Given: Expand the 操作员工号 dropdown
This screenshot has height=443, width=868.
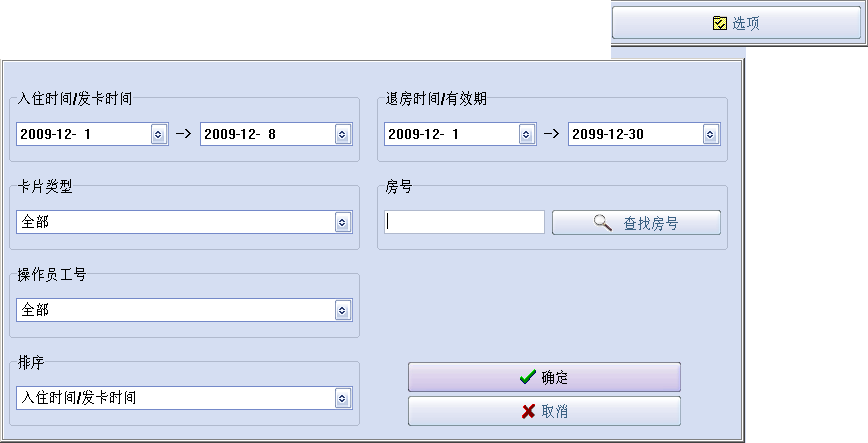Looking at the screenshot, I should point(342,310).
